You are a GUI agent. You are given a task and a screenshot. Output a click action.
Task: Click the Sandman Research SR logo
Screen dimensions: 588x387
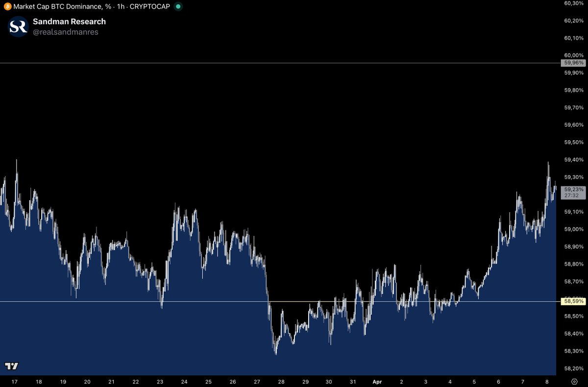click(19, 26)
